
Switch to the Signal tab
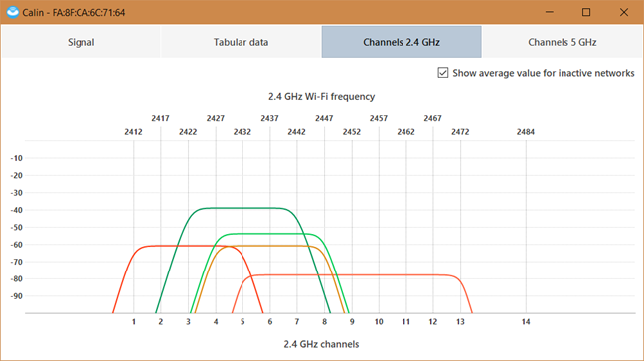click(80, 42)
